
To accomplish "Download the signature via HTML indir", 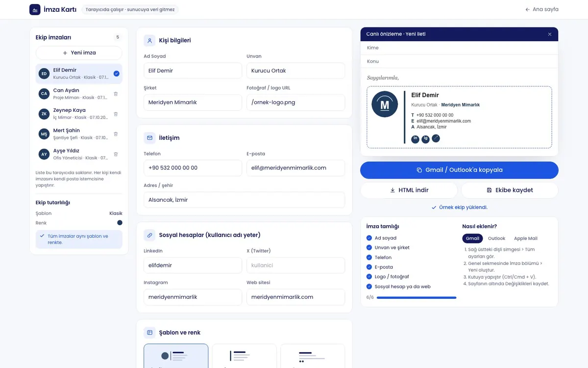I will tap(409, 190).
